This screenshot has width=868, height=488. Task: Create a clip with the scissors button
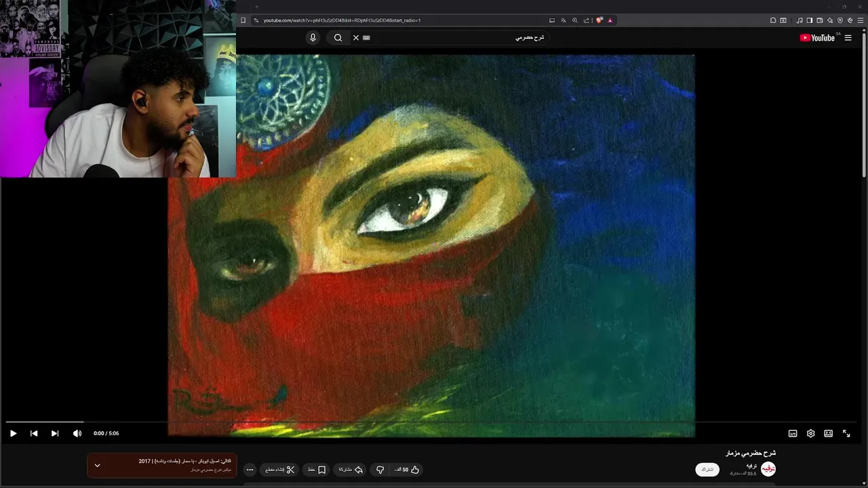(279, 470)
